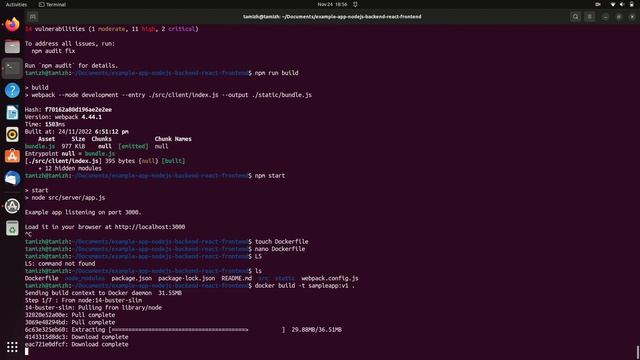Open the network status icon in system tray
The width and height of the screenshot is (640, 360).
(x=612, y=4)
